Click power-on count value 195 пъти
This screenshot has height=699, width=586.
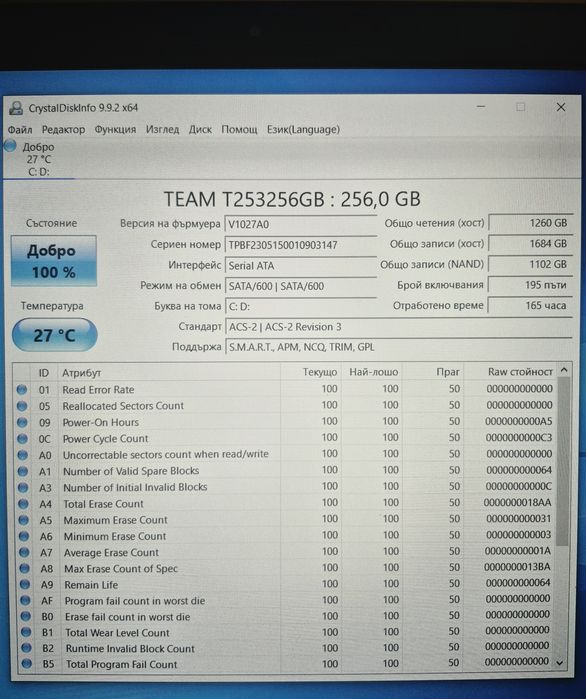coord(530,284)
